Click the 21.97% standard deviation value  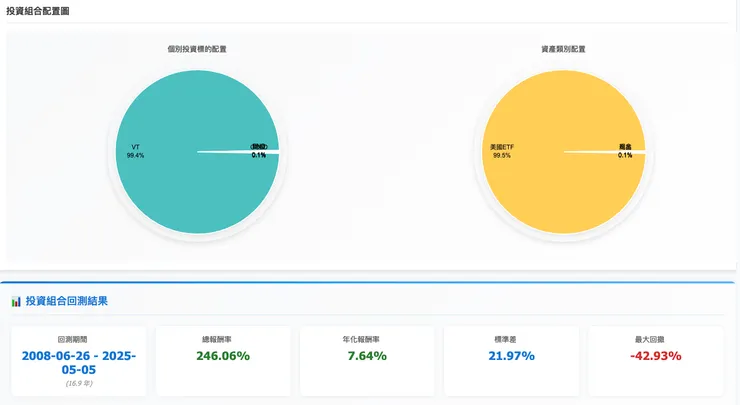(x=512, y=356)
